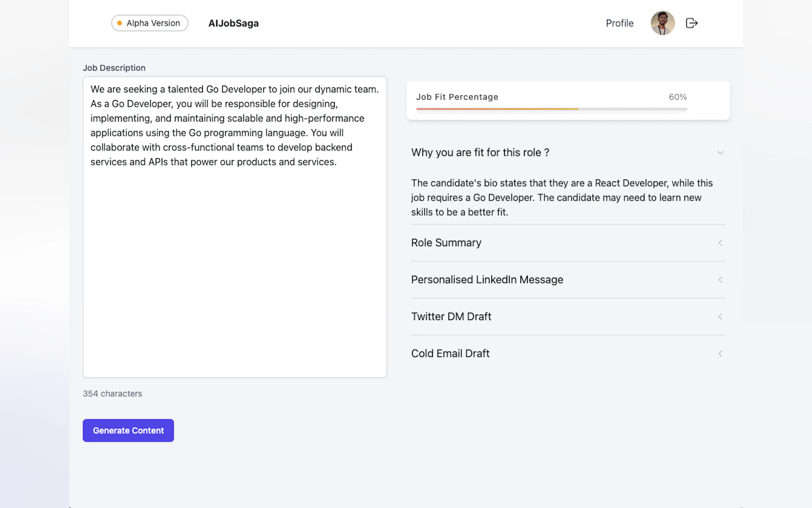This screenshot has height=508, width=812.
Task: Expand Personalised LinkedIn Message section
Action: (487, 280)
